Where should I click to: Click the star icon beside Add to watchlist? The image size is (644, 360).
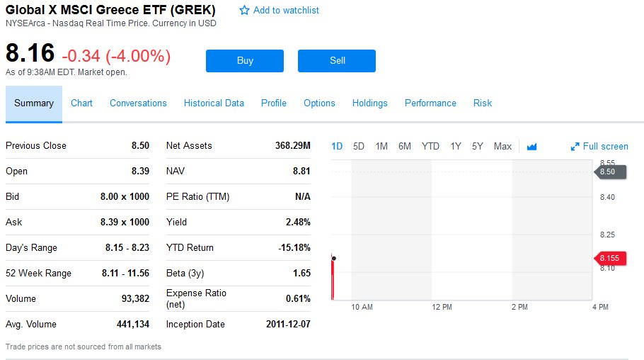(x=244, y=11)
